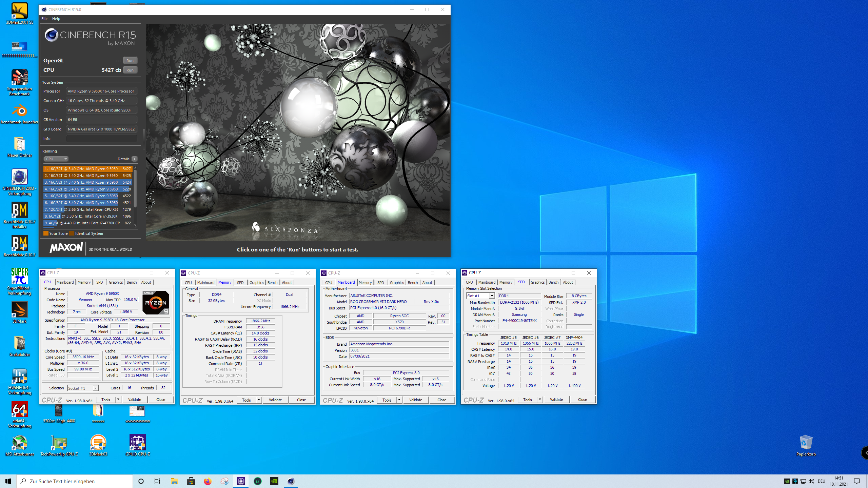Viewport: 868px width, 488px height.
Task: Open CPUID CPU-Z desktop icon
Action: (x=137, y=445)
